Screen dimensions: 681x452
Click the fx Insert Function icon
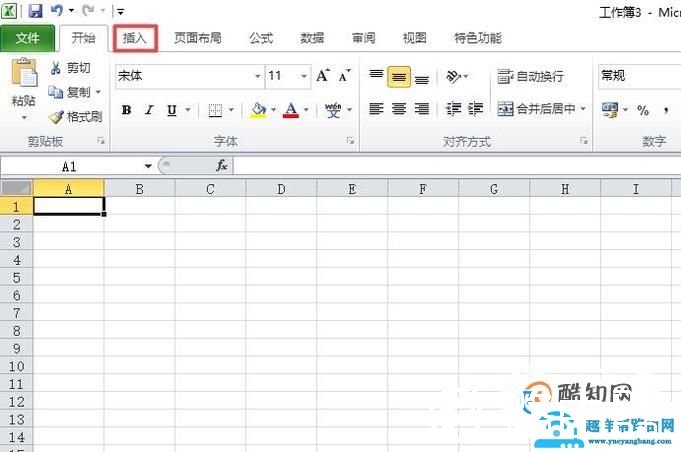[221, 165]
